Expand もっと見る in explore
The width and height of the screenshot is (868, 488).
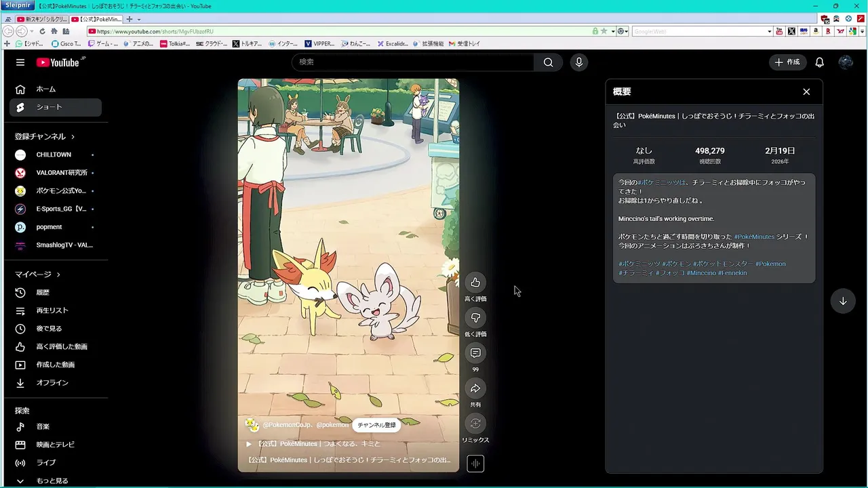coord(56,481)
